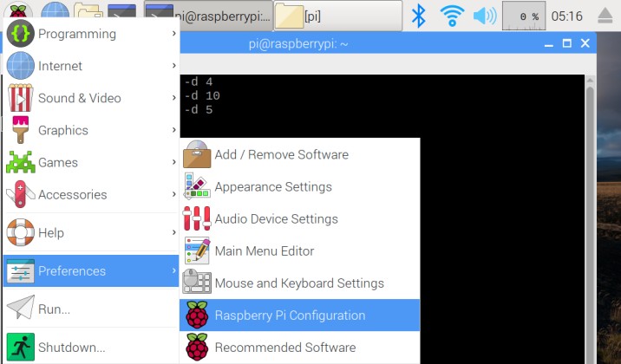Click the Appearance Settings palette icon
Screen dimensions: 621x364
[x=197, y=186]
